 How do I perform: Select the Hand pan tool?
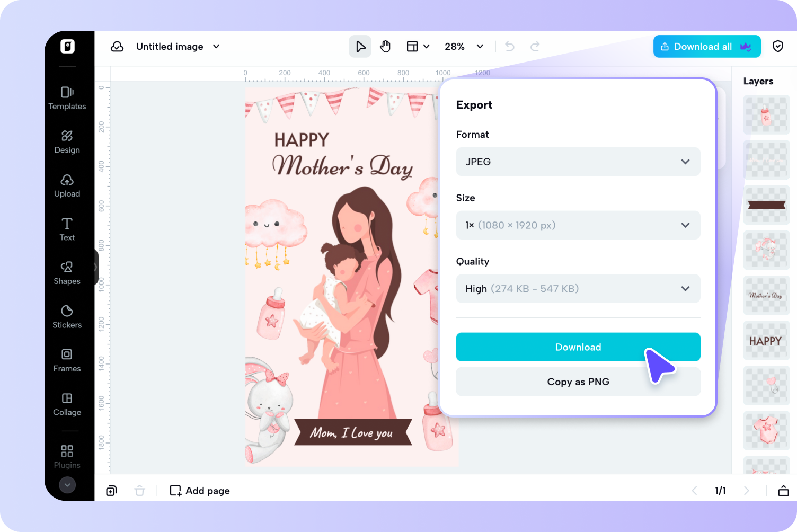tap(385, 46)
